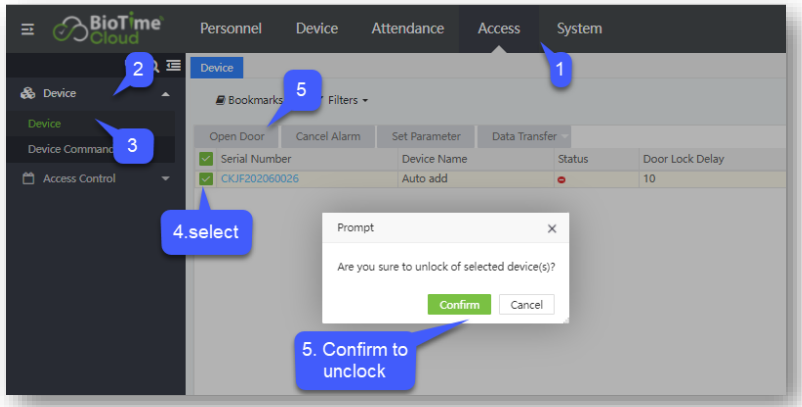
Task: Open the System menu
Action: pos(579,28)
